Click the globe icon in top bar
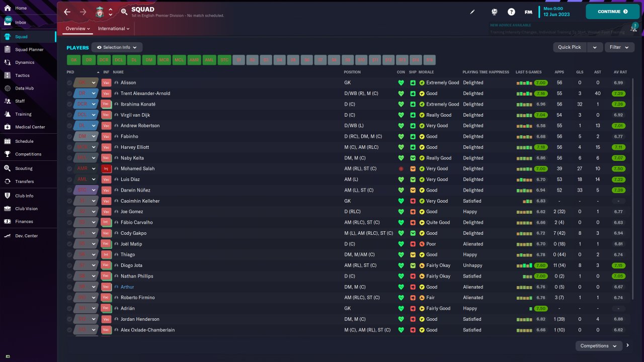This screenshot has height=362, width=644. [495, 12]
